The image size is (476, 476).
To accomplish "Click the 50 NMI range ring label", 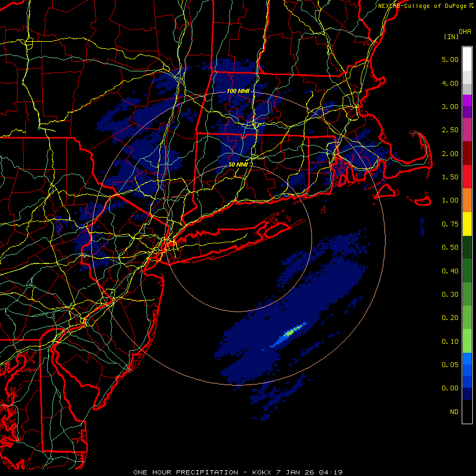I will pos(238,164).
